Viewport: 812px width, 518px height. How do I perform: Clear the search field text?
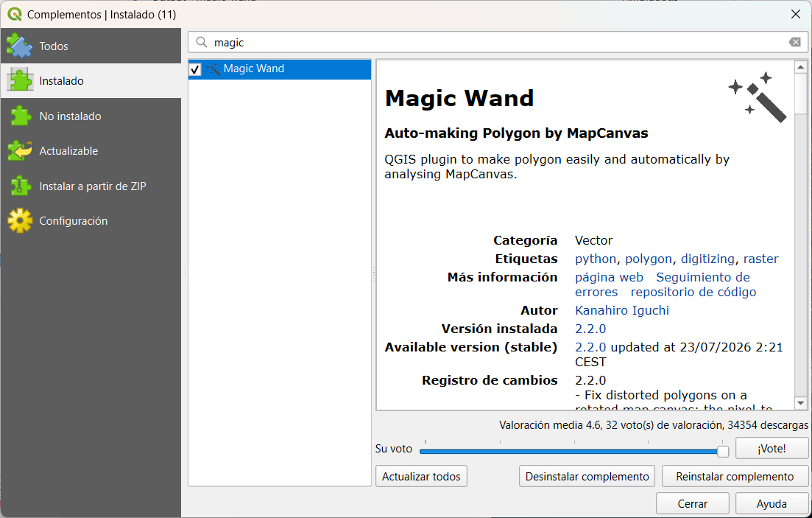(795, 42)
